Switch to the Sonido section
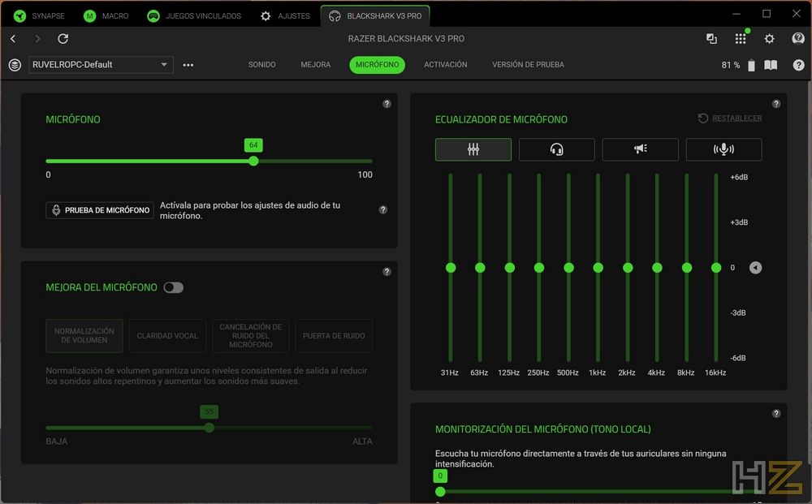812x504 pixels. pos(261,65)
